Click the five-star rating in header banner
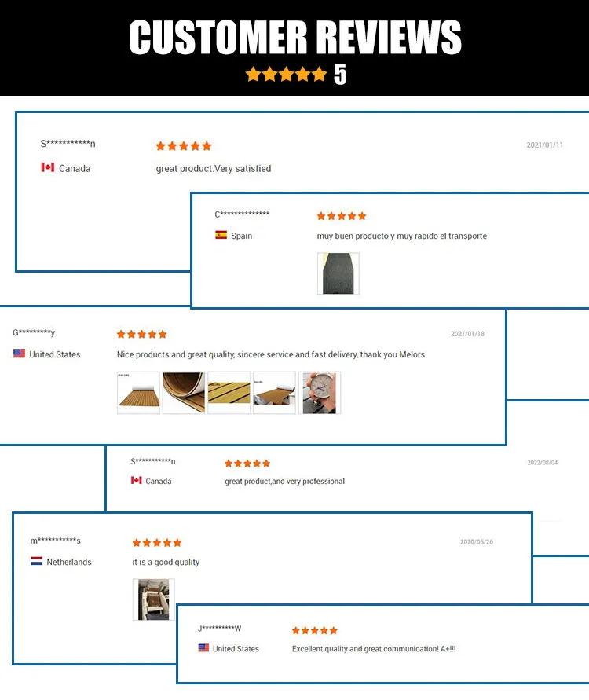The image size is (589, 700). pos(286,75)
